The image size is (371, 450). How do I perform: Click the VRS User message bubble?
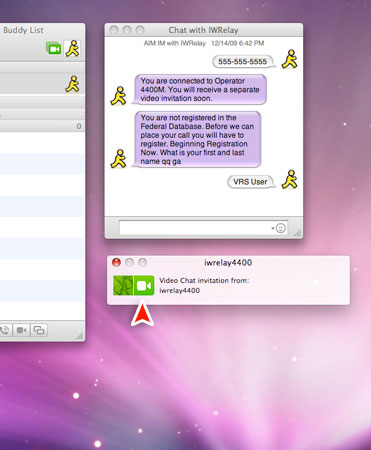(x=251, y=182)
